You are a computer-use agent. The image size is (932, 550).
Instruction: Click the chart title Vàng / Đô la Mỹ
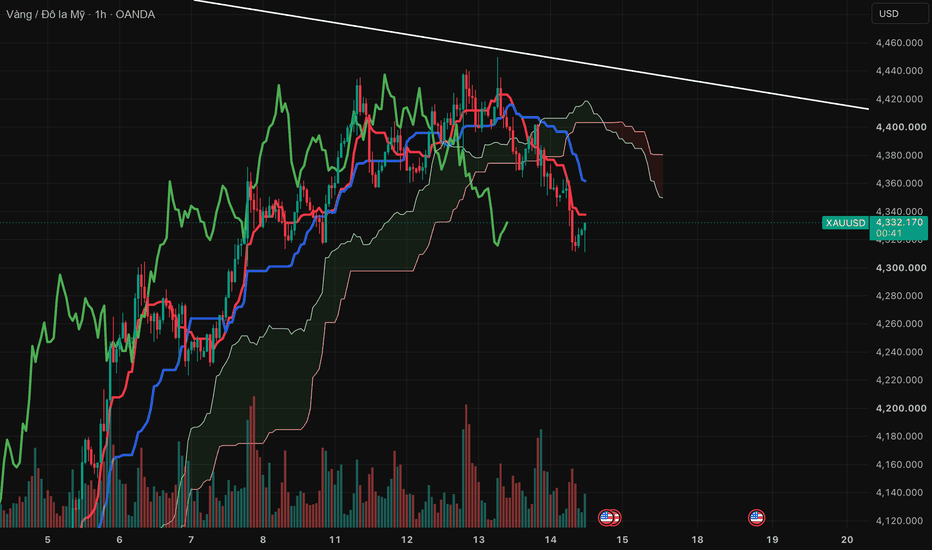pyautogui.click(x=45, y=14)
